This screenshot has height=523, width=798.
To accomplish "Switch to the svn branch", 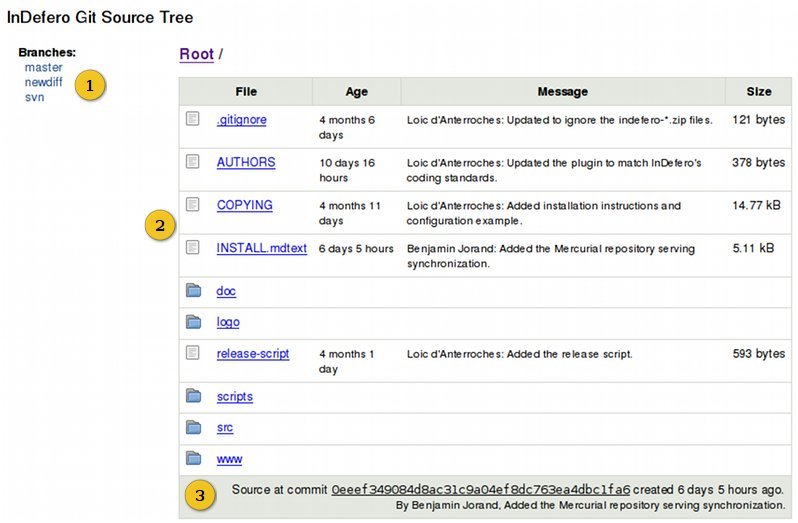I will coord(35,97).
